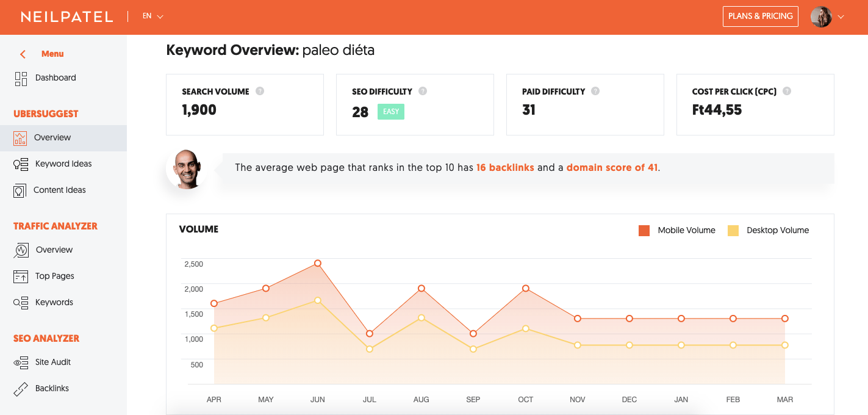Click the SEO ANALYZER section heading
Viewport: 868px width, 415px height.
click(x=46, y=339)
